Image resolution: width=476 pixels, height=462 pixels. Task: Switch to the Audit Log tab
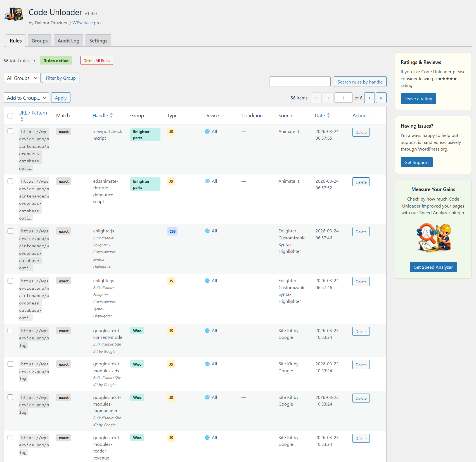[x=68, y=41]
